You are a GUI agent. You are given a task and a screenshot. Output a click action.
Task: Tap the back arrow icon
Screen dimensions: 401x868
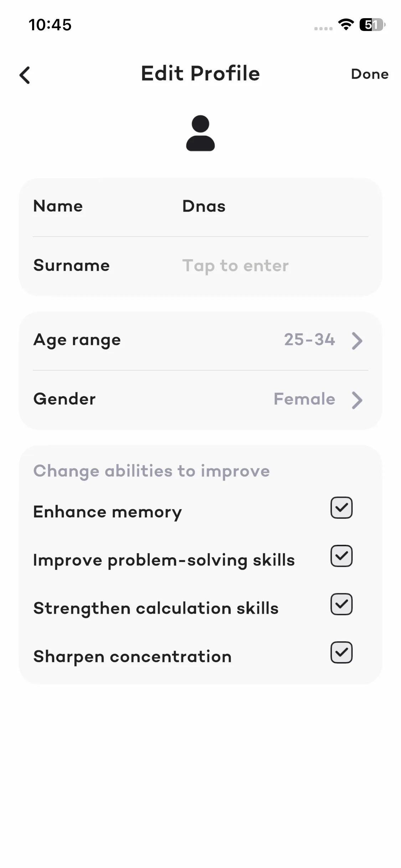point(25,75)
